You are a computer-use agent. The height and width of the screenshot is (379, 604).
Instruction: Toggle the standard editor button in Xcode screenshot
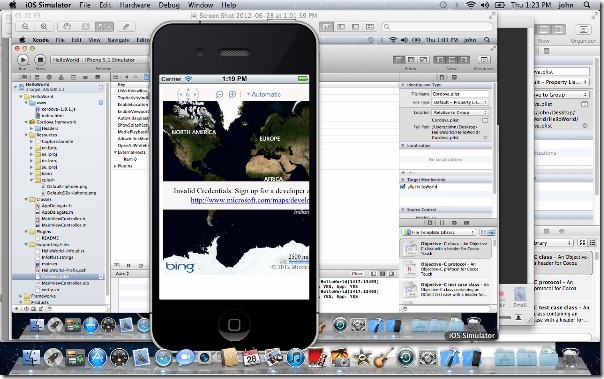click(x=399, y=60)
